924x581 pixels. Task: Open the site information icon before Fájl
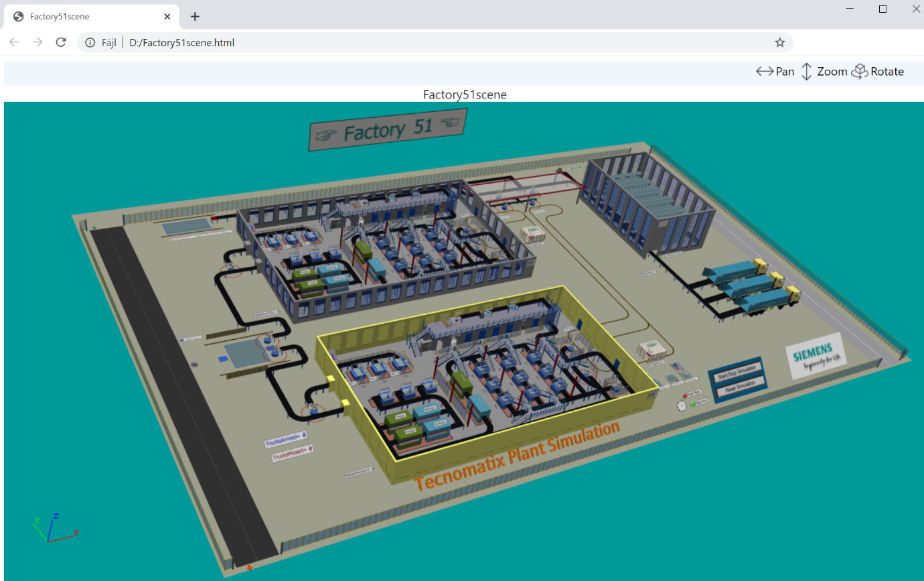click(90, 42)
